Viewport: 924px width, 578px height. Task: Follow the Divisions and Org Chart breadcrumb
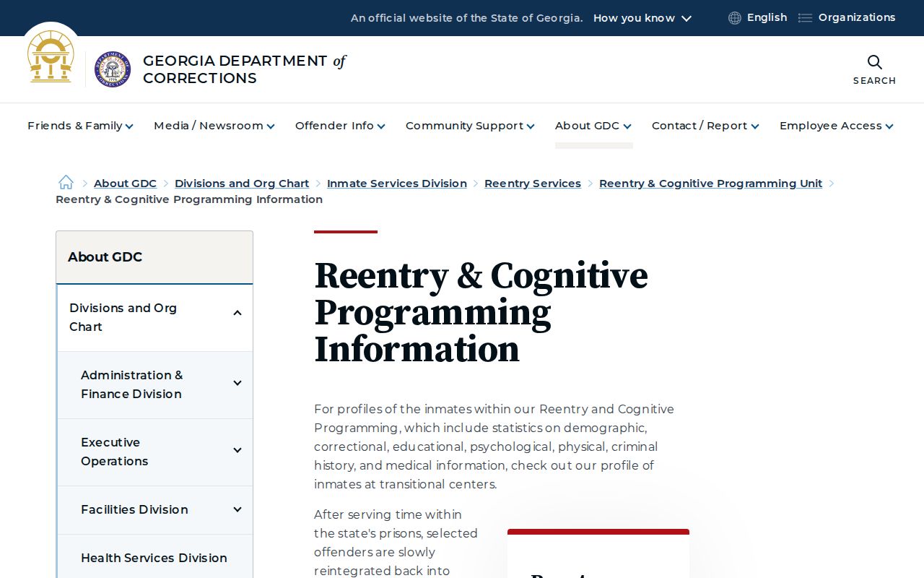coord(242,184)
